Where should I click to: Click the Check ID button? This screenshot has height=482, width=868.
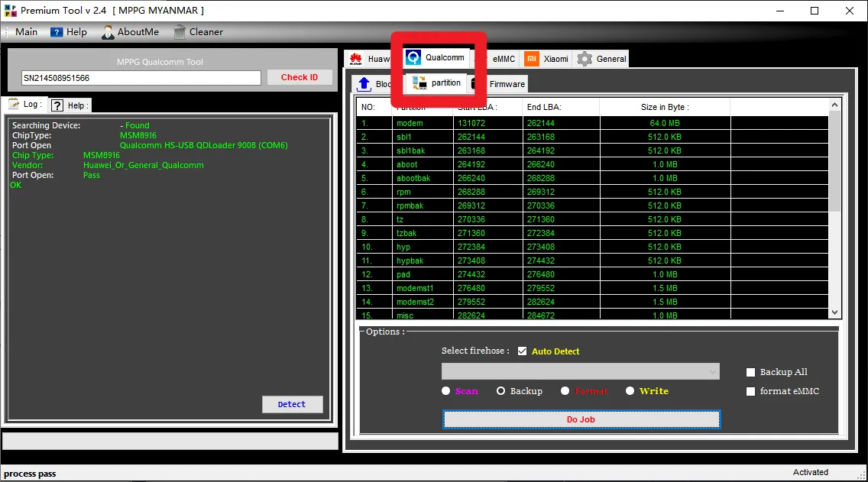click(300, 77)
